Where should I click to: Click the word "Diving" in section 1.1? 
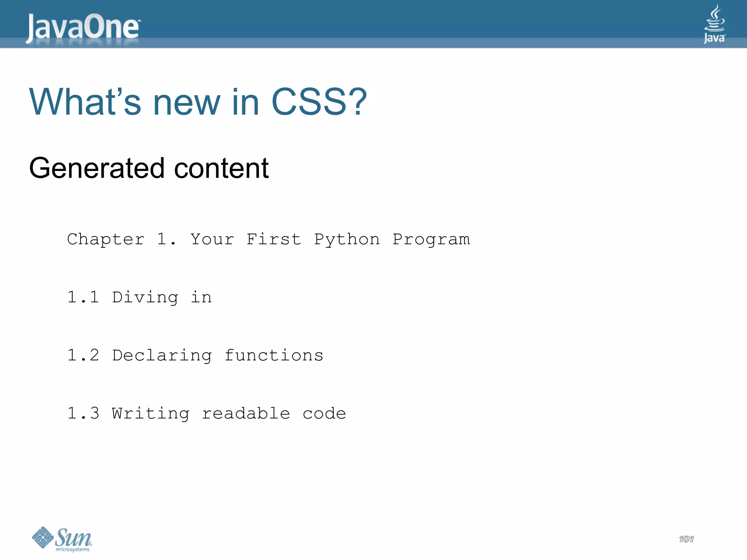click(145, 297)
